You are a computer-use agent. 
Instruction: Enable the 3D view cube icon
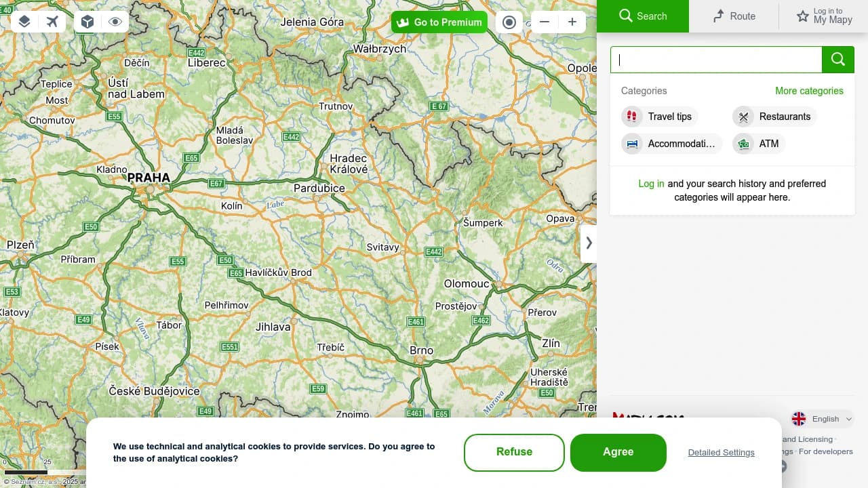coord(87,22)
